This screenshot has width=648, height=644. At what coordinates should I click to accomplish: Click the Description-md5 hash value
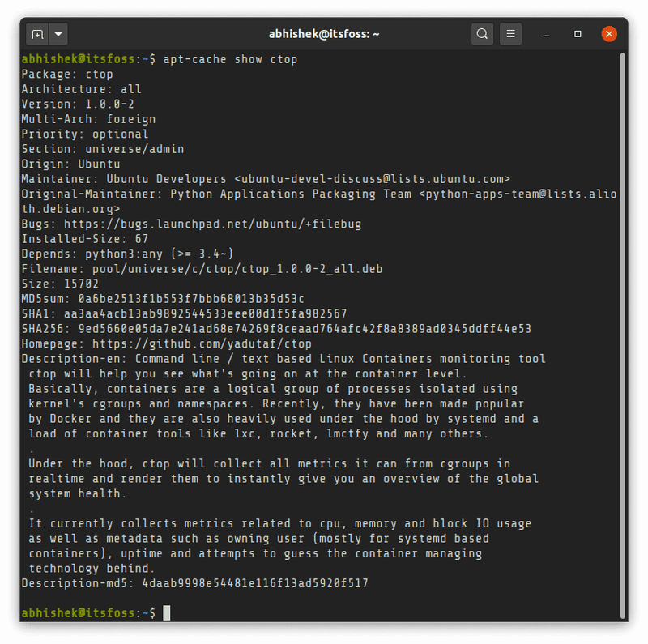(x=256, y=583)
